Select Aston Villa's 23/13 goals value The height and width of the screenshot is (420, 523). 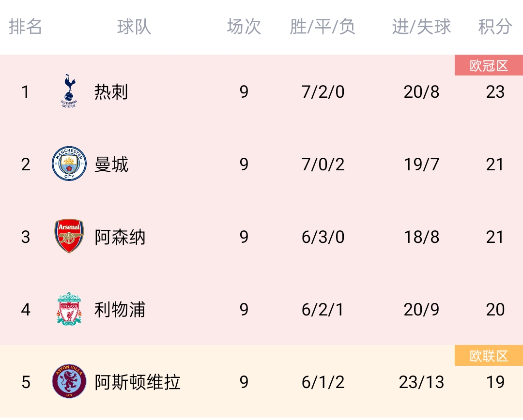421,382
